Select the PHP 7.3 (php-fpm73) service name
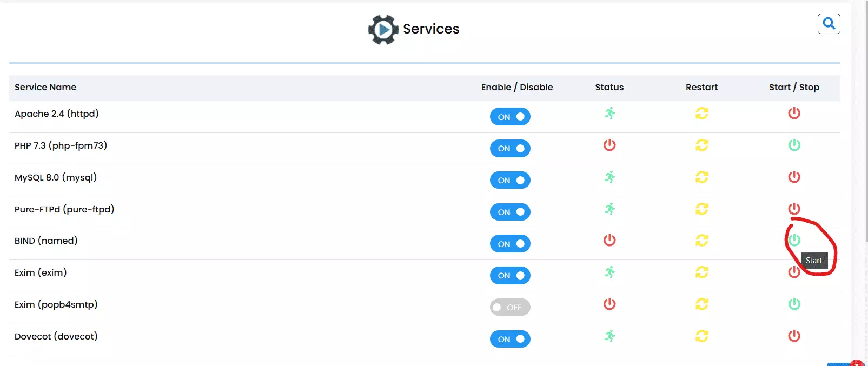 click(61, 145)
